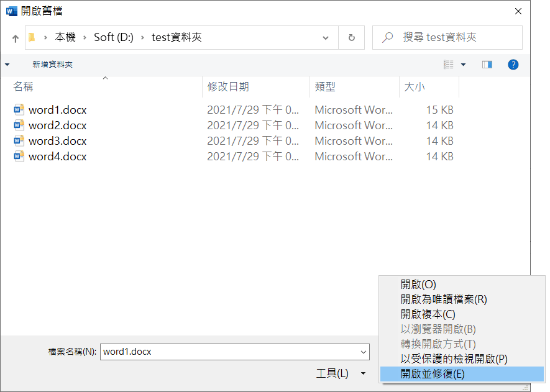Click the up-arrow navigate to parent folder icon

pyautogui.click(x=16, y=39)
